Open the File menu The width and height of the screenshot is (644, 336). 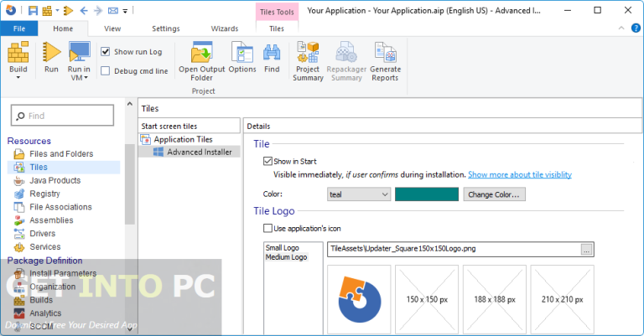[19, 28]
